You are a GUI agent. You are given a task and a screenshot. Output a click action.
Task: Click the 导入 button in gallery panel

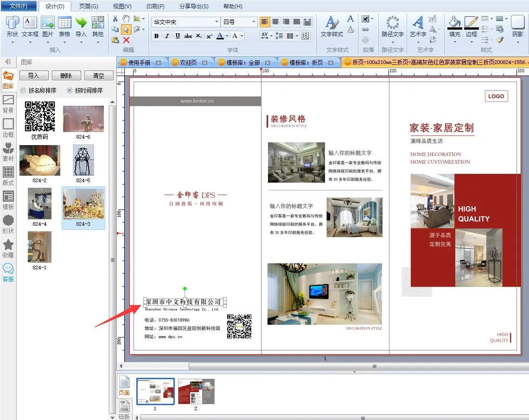tap(33, 76)
